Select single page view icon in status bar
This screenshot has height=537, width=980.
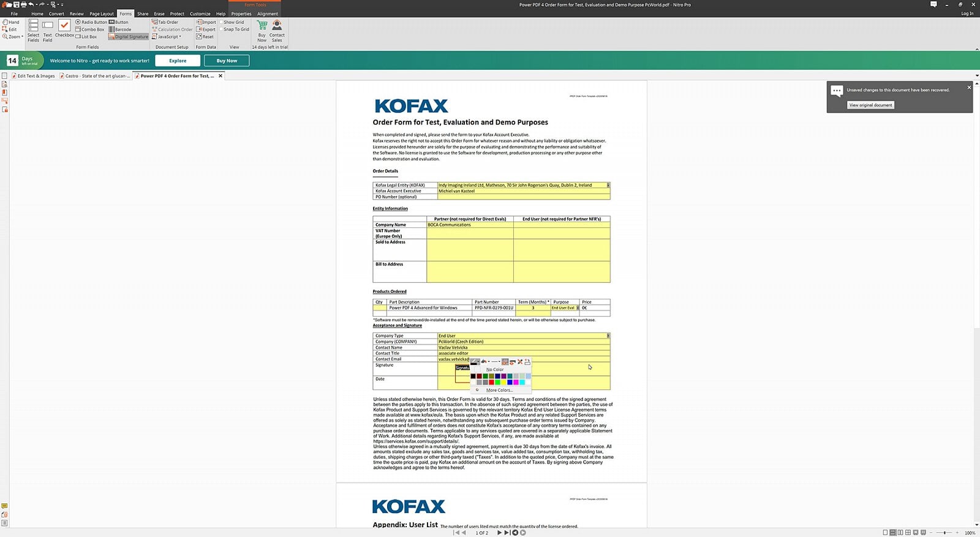[885, 533]
